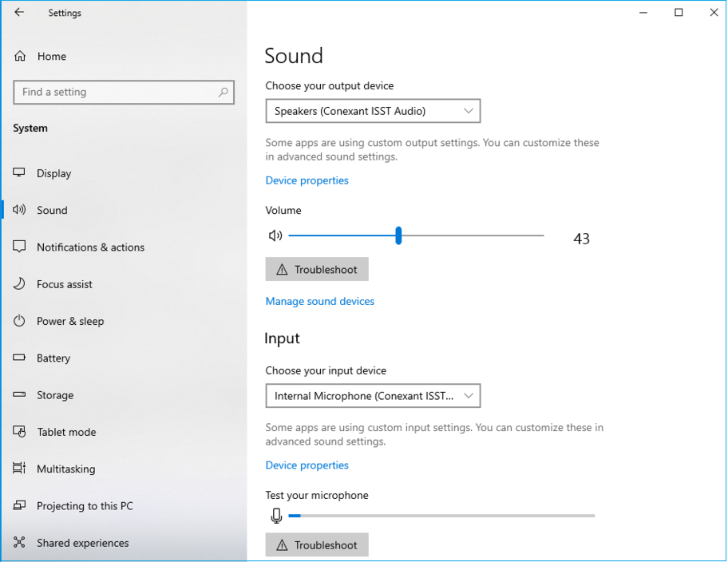
Task: Open Device properties under output device
Action: click(307, 180)
